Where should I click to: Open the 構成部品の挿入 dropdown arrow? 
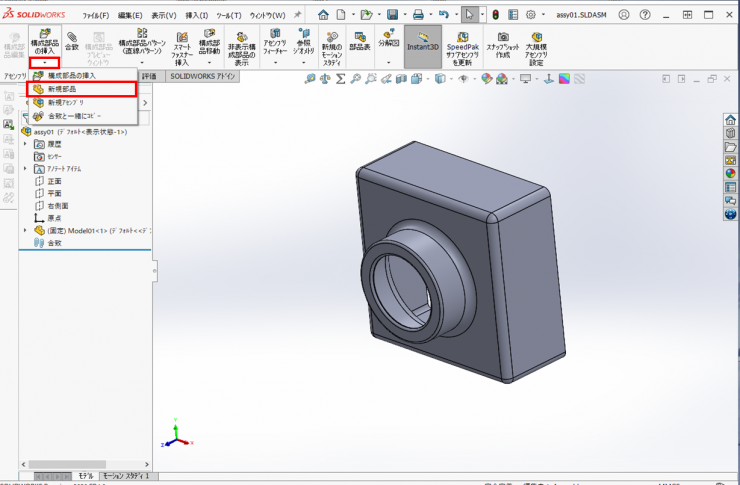(45, 63)
